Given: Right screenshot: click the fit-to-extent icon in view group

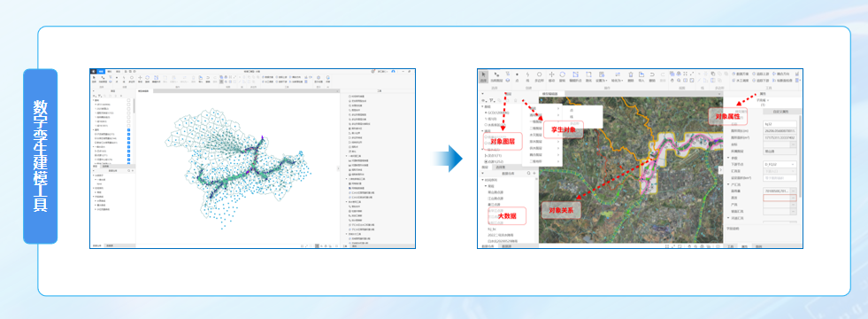Looking at the screenshot, I should click(686, 74).
